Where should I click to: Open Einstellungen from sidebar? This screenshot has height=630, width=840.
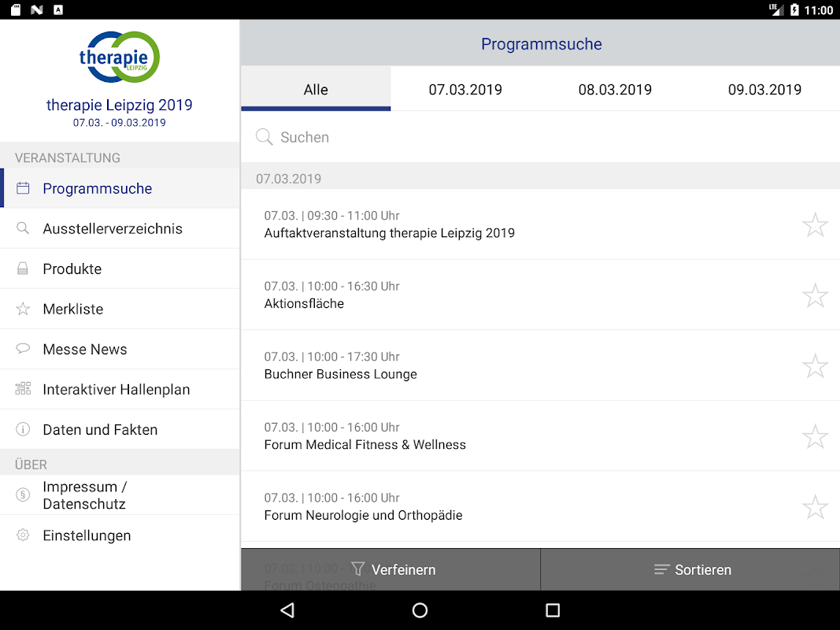(x=120, y=535)
